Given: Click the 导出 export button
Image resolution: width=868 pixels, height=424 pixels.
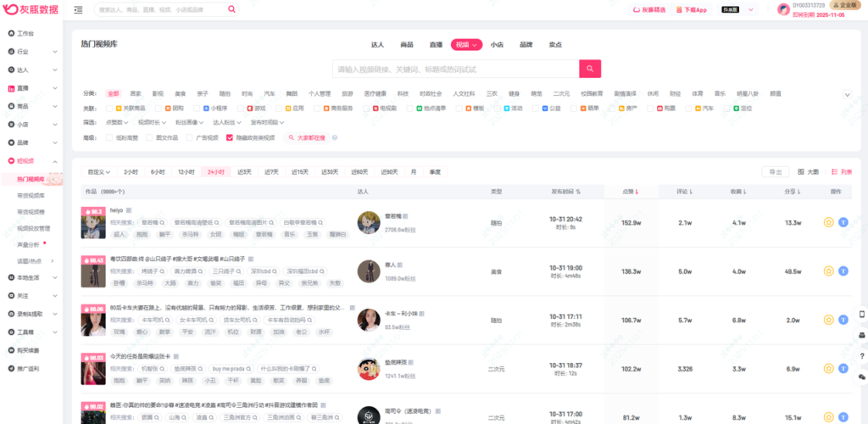Looking at the screenshot, I should pyautogui.click(x=775, y=171).
